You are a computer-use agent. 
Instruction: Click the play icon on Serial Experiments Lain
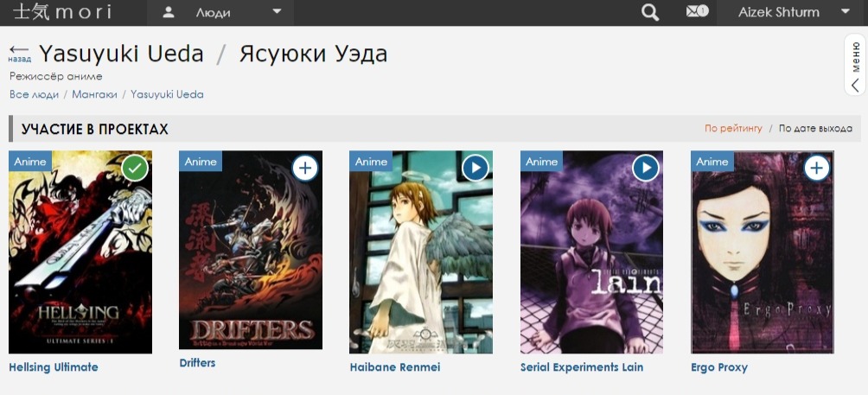[646, 168]
